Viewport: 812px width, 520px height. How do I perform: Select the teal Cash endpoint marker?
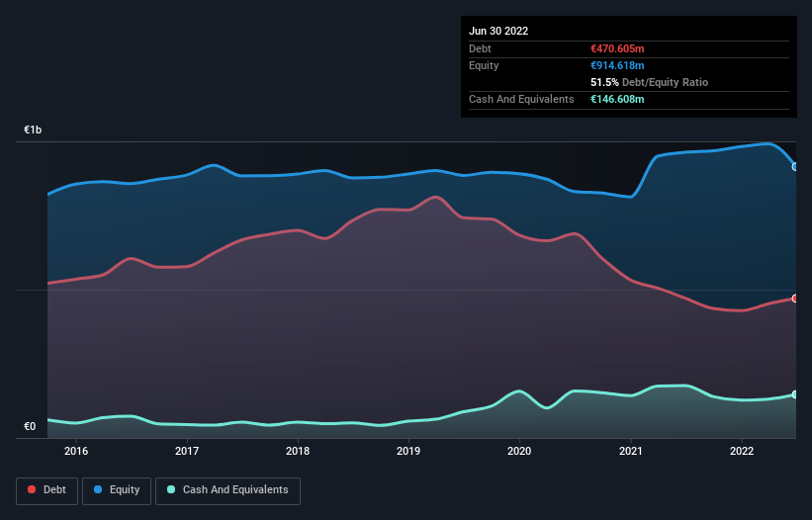pyautogui.click(x=795, y=394)
